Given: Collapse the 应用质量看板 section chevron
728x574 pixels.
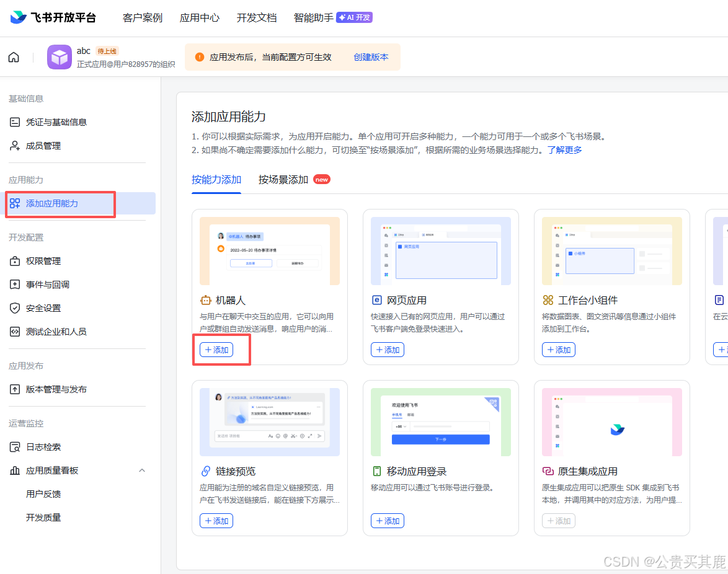Looking at the screenshot, I should (142, 470).
